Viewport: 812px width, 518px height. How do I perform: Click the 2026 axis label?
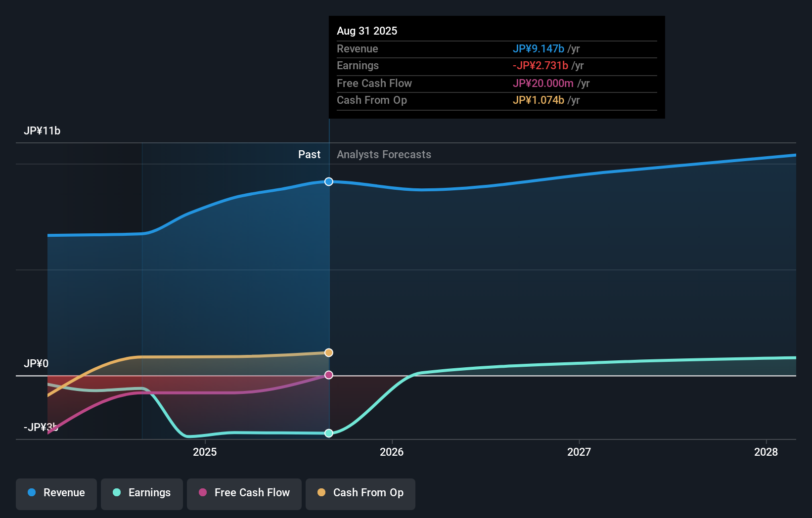(x=392, y=452)
